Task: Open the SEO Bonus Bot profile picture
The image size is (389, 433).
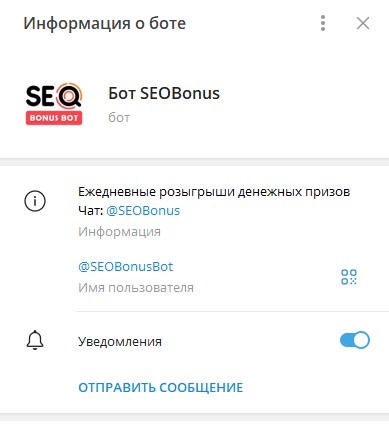Action: [x=54, y=104]
